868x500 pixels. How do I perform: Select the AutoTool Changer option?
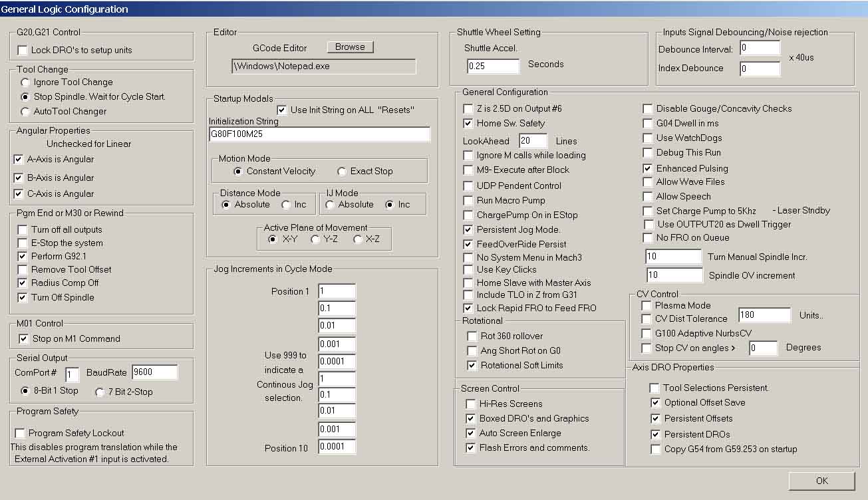click(x=25, y=112)
